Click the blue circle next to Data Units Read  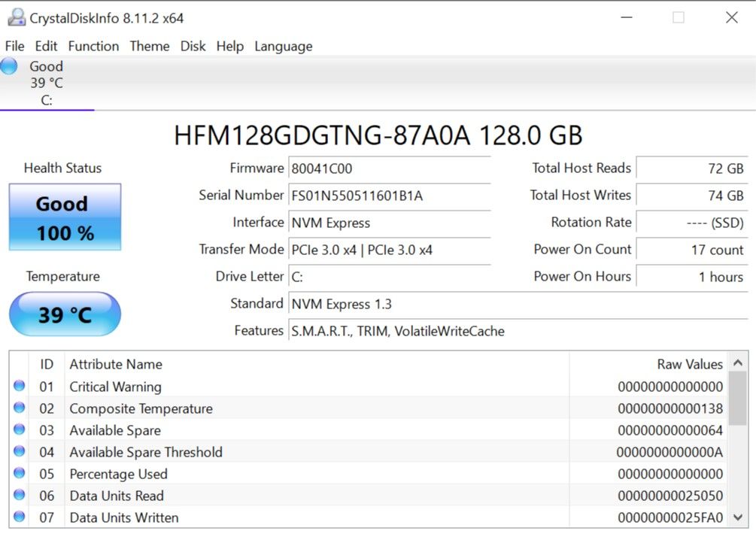pyautogui.click(x=18, y=496)
